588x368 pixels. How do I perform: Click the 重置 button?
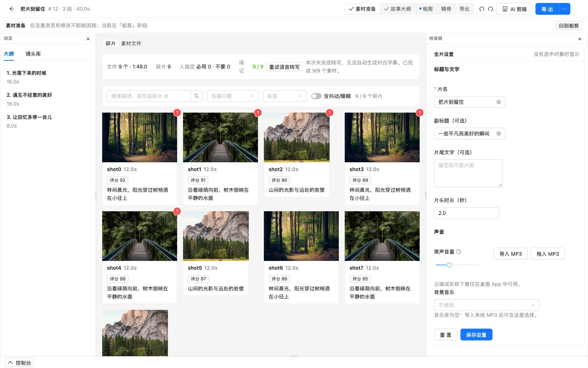pos(446,335)
